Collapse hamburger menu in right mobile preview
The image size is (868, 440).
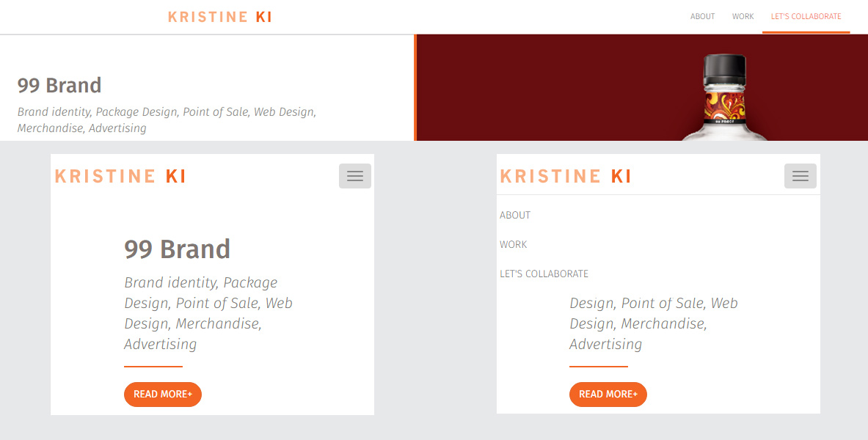point(800,176)
